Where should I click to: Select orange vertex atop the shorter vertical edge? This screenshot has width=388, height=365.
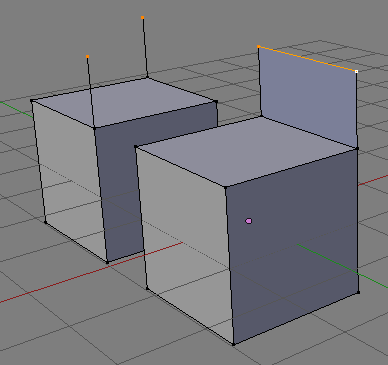coord(87,57)
